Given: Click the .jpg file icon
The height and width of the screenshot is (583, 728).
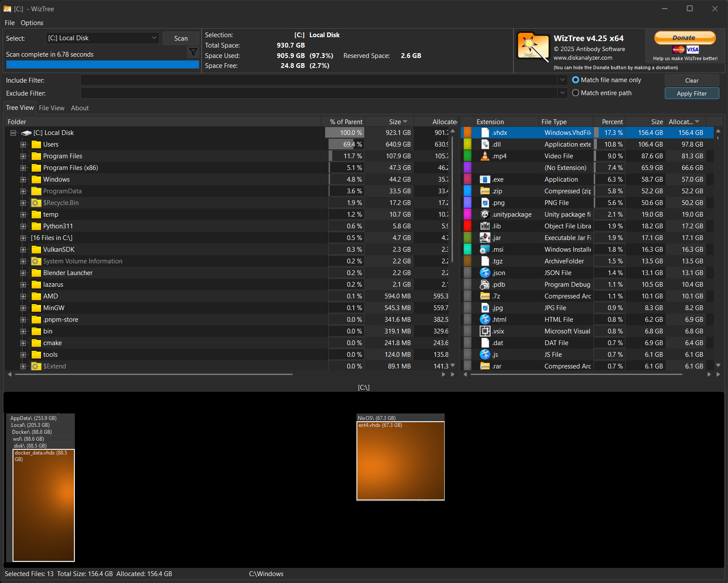Looking at the screenshot, I should 485,308.
